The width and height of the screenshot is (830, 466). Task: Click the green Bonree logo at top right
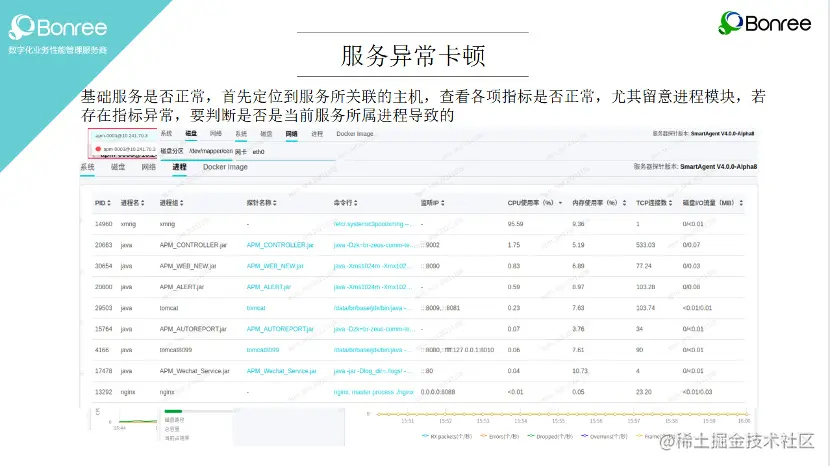tap(764, 23)
